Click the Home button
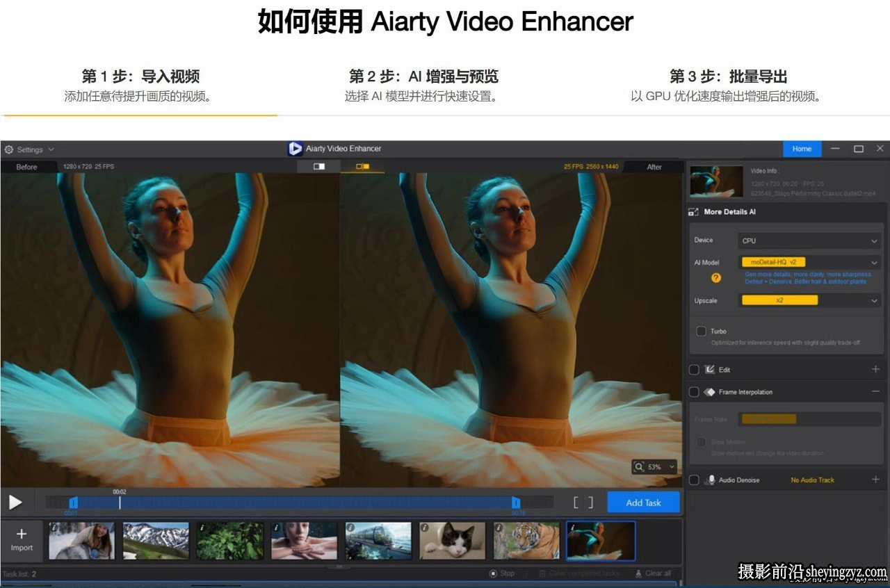 [802, 149]
